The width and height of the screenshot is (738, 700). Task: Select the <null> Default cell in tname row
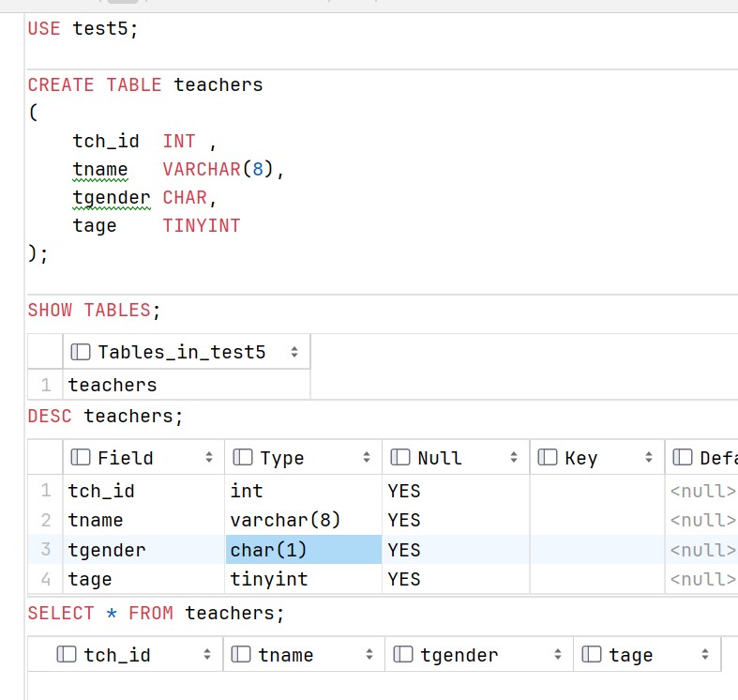pos(702,520)
